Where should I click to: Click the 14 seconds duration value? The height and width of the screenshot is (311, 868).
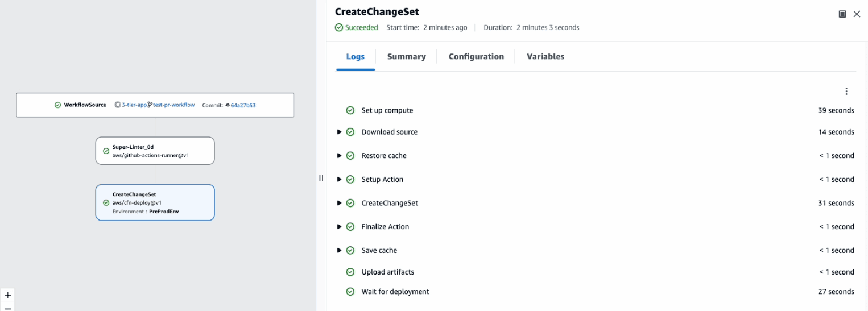click(x=836, y=132)
